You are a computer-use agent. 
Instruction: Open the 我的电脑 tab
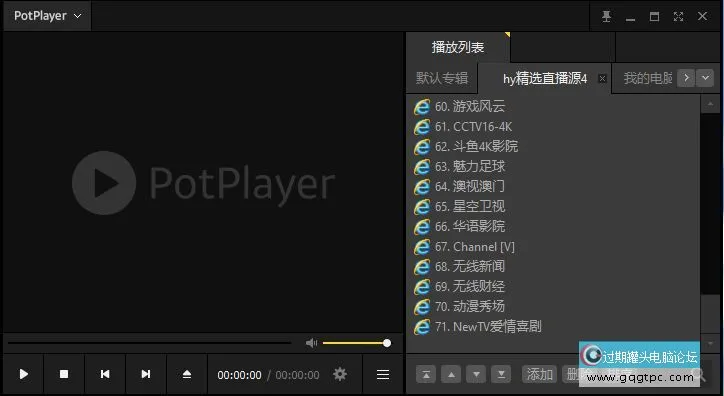point(647,78)
